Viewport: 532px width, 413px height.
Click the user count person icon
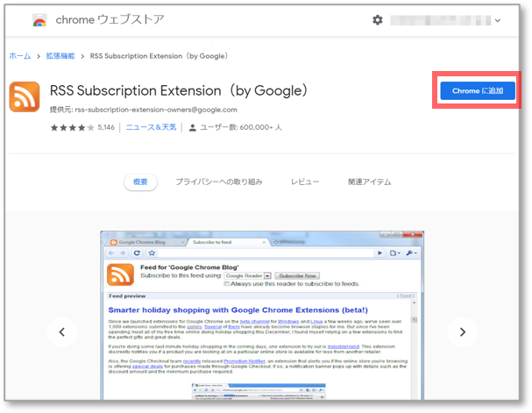[192, 128]
